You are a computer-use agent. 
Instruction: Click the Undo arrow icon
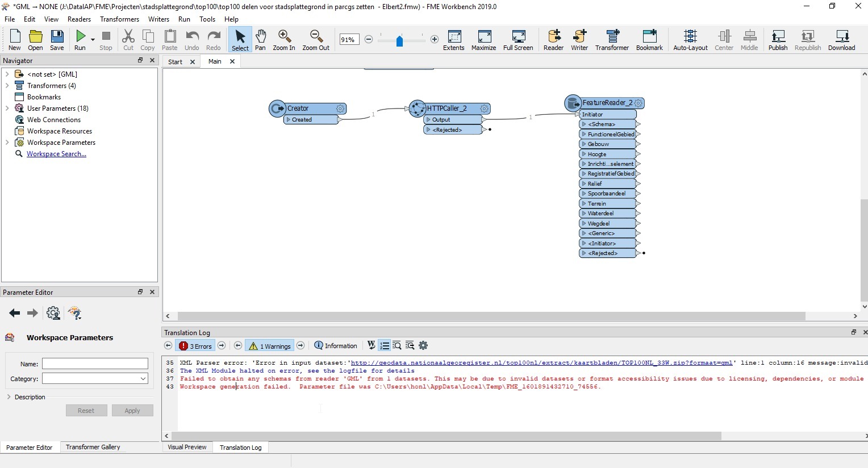tap(192, 40)
